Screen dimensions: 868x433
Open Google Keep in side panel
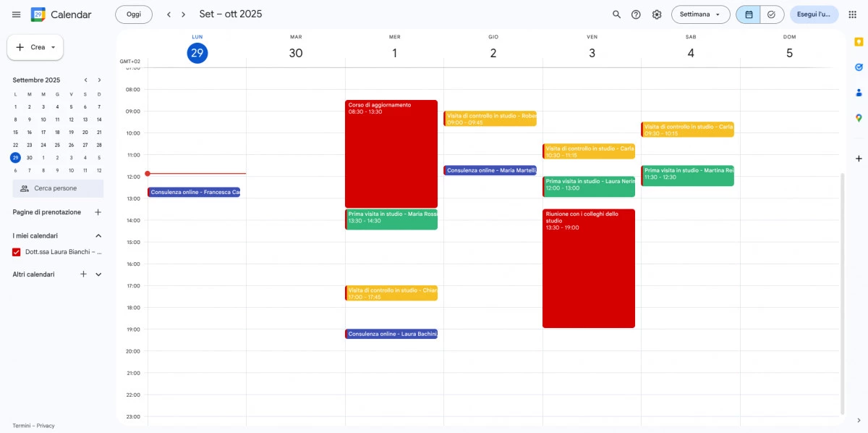(859, 42)
